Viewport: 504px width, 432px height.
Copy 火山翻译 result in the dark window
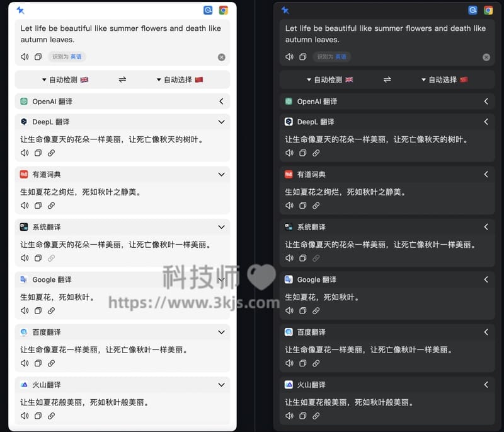pos(303,416)
